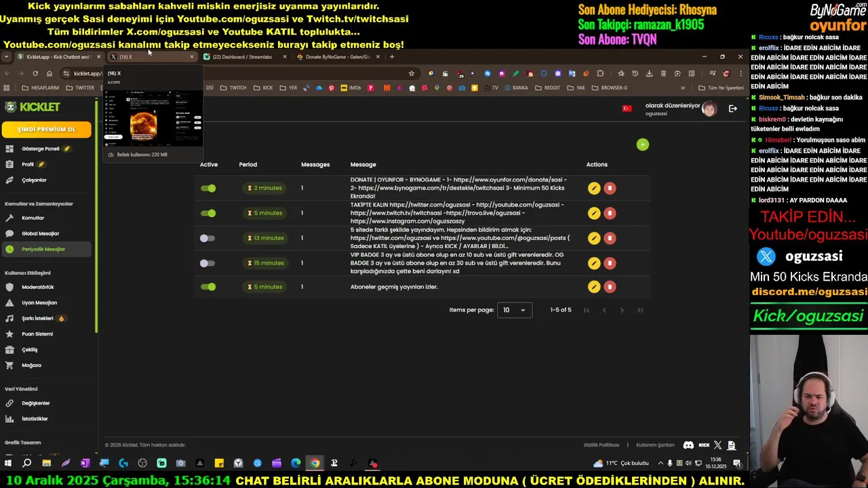Open taskbar search magnifier
The image size is (868, 488).
click(27, 464)
